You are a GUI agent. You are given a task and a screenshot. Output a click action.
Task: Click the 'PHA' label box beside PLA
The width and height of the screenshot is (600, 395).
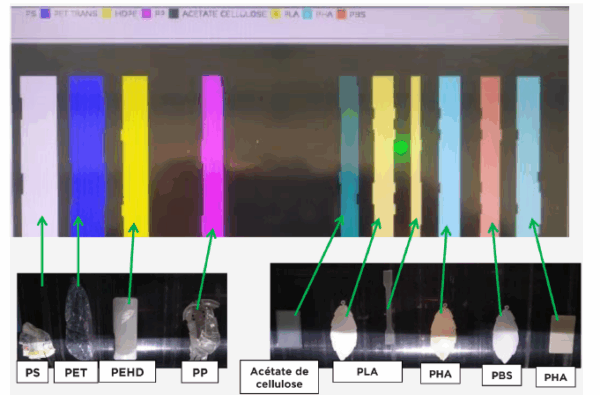coord(440,374)
